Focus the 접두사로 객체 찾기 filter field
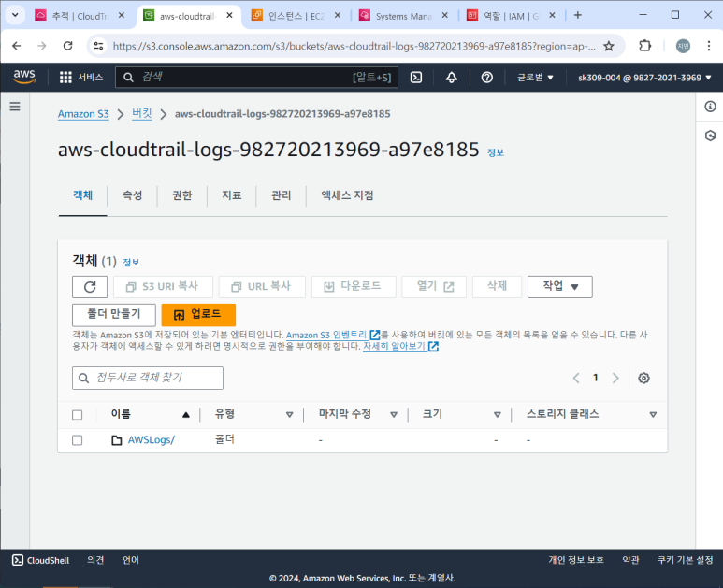 pyautogui.click(x=148, y=378)
